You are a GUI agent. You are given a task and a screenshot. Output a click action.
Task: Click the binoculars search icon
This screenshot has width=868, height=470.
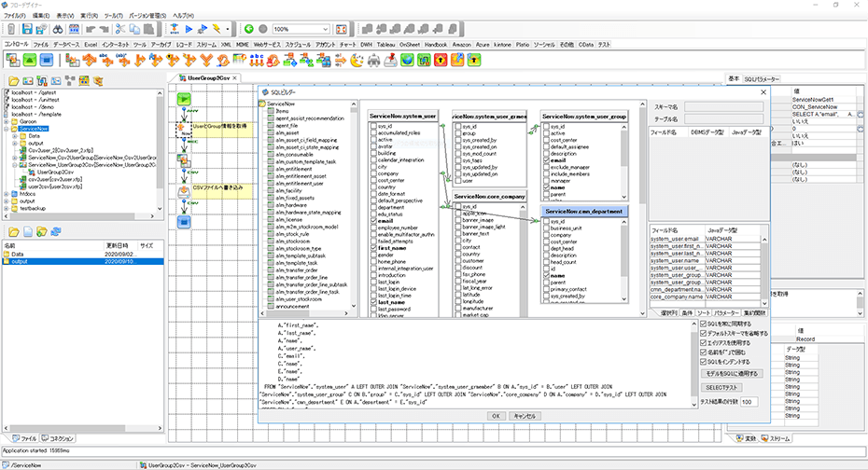coord(58,29)
